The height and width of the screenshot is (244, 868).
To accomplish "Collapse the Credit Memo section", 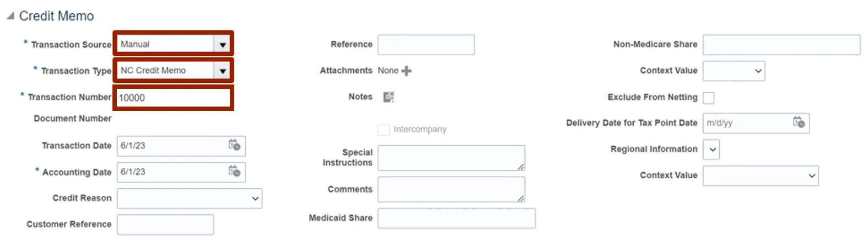I will point(10,16).
